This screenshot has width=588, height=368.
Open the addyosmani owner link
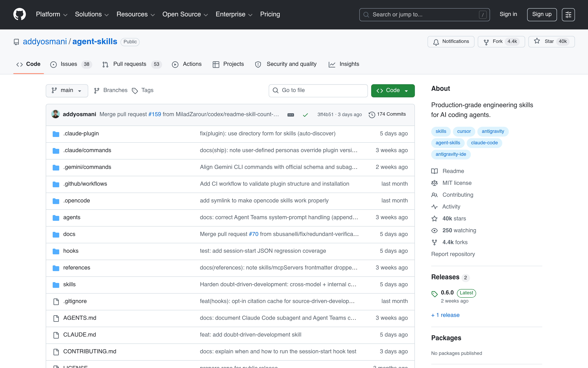pyautogui.click(x=45, y=42)
